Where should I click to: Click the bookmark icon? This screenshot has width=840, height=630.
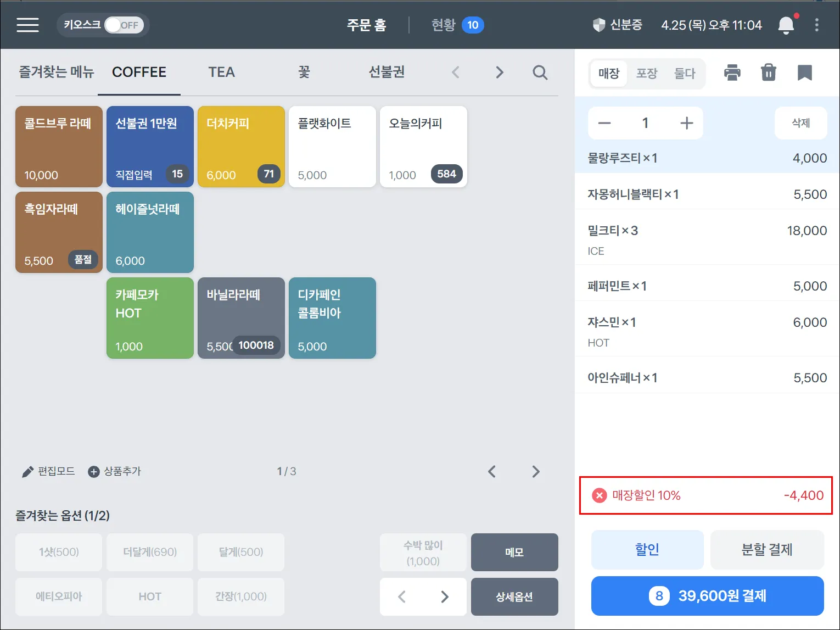click(805, 73)
